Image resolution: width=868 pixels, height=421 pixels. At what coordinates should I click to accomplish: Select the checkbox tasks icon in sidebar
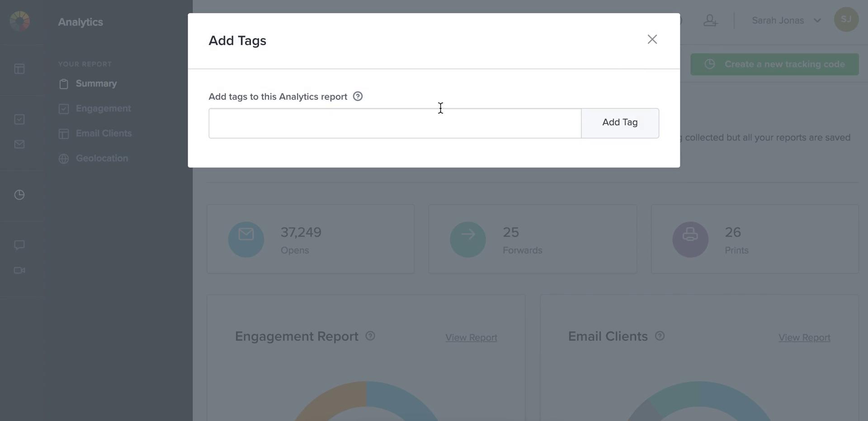coord(19,119)
